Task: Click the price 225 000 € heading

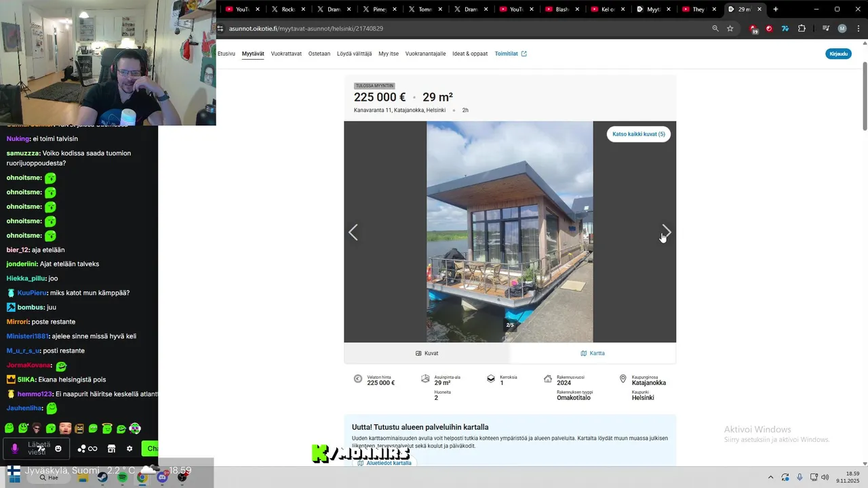Action: coord(380,97)
